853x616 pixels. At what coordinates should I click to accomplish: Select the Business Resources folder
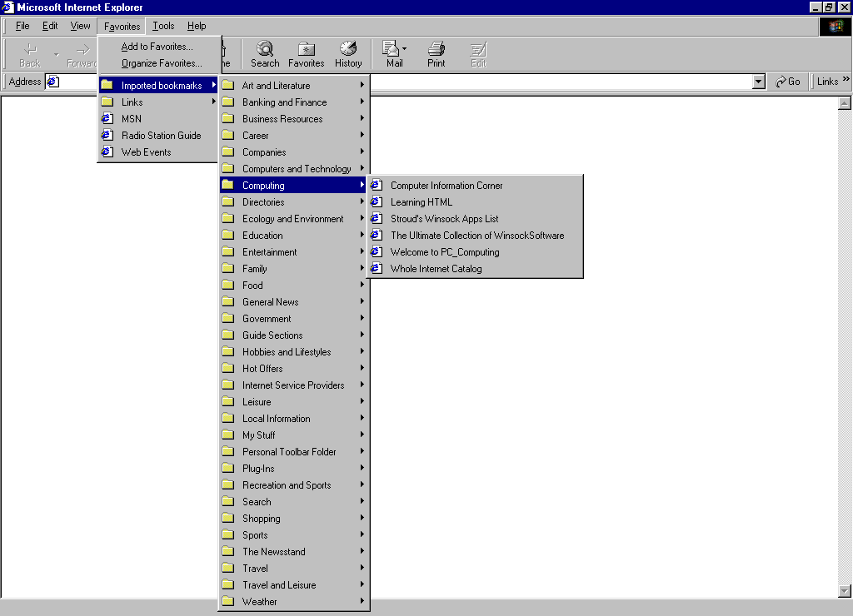coord(294,118)
